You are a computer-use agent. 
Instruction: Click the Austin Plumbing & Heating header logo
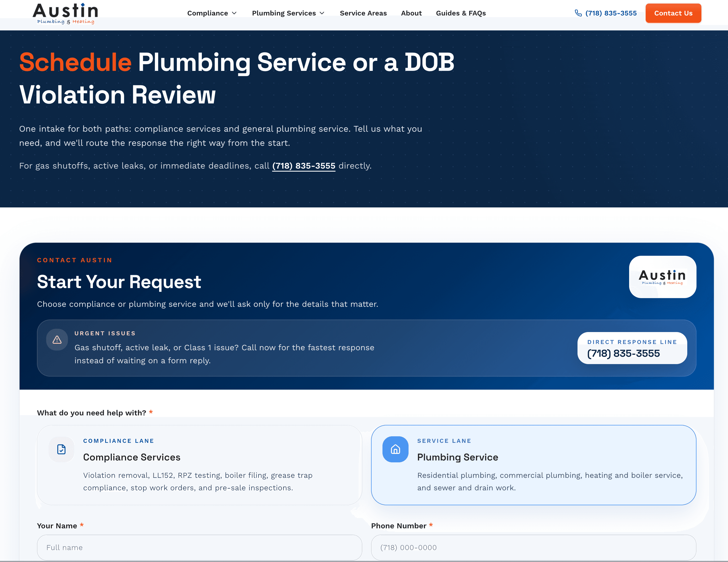[x=65, y=14]
